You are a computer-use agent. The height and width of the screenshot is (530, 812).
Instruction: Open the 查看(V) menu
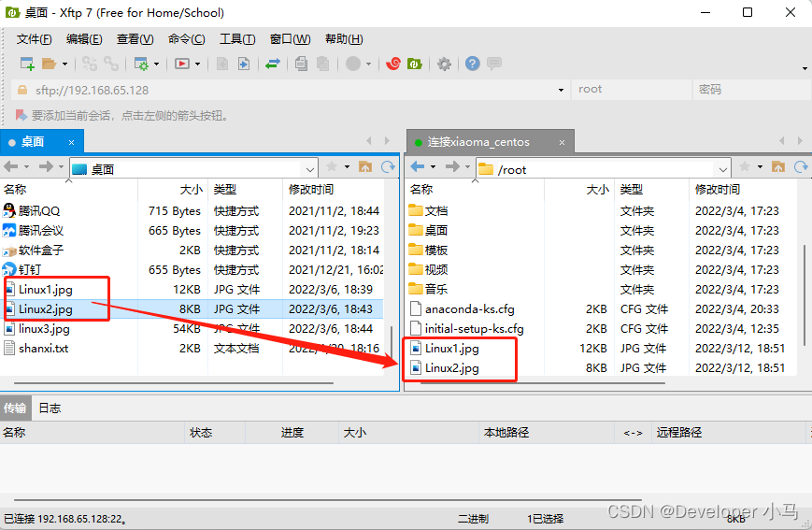pos(135,39)
